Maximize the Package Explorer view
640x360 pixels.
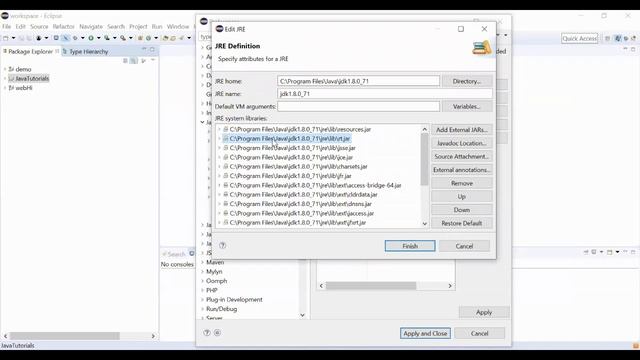pos(152,49)
